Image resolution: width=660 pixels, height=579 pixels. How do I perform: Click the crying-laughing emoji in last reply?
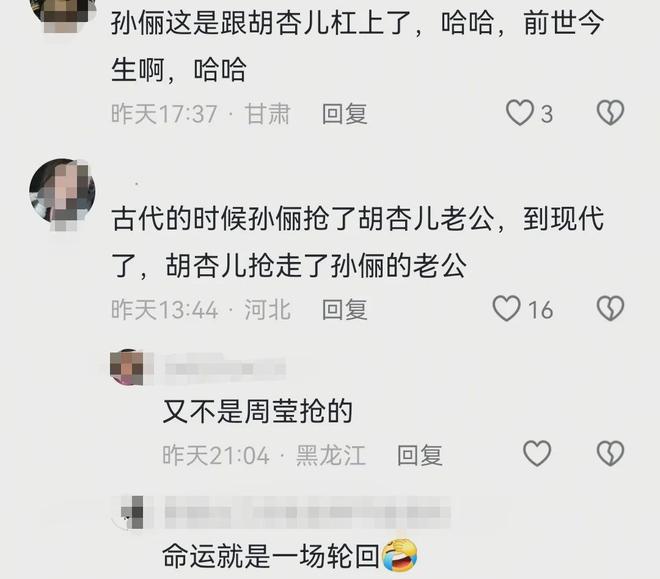click(399, 555)
